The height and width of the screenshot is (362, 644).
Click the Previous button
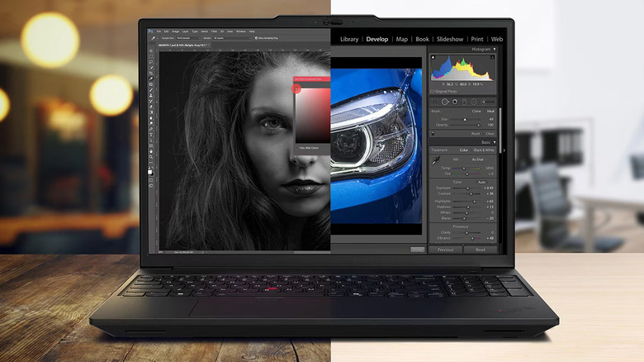tap(445, 250)
